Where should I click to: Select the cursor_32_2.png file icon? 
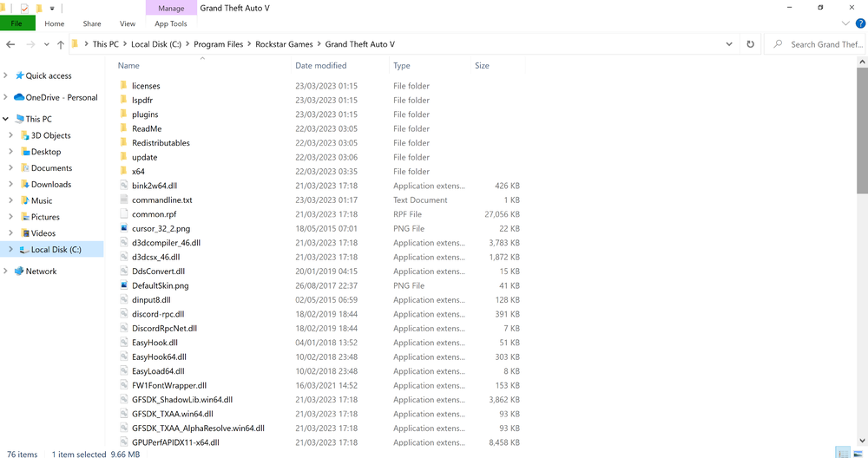[x=124, y=228]
